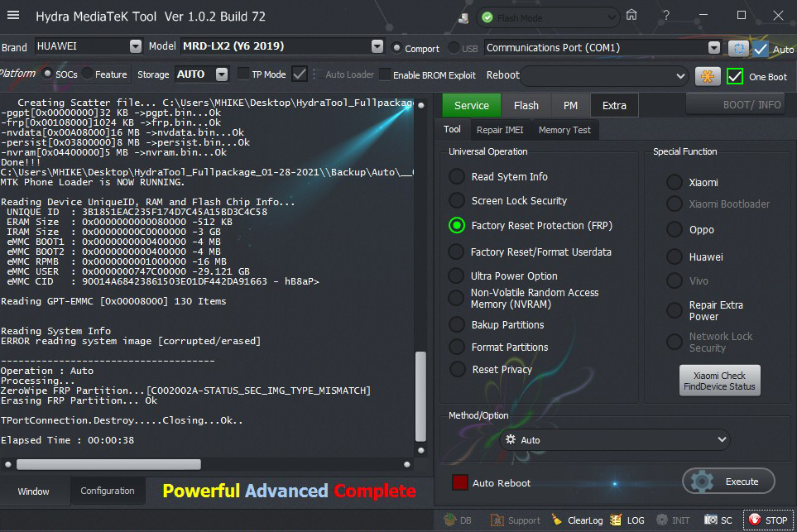Select the Oppo special function
The image size is (797, 532).
[x=674, y=230]
